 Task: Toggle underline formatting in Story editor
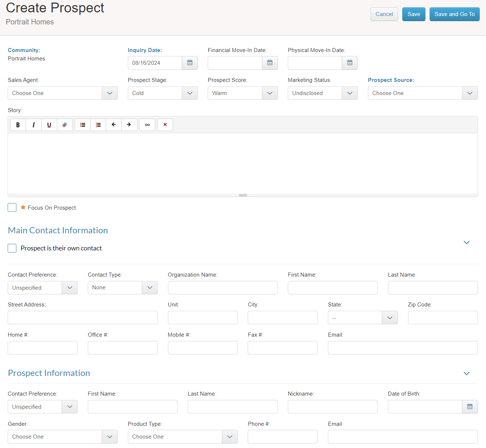pos(49,125)
